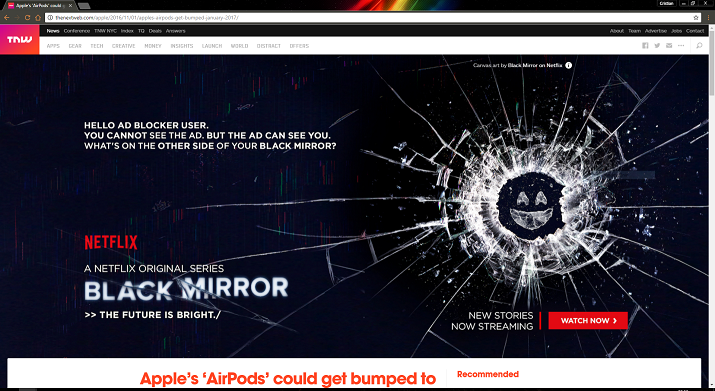Go to the browser home icon
This screenshot has height=391, width=715.
pyautogui.click(x=38, y=18)
